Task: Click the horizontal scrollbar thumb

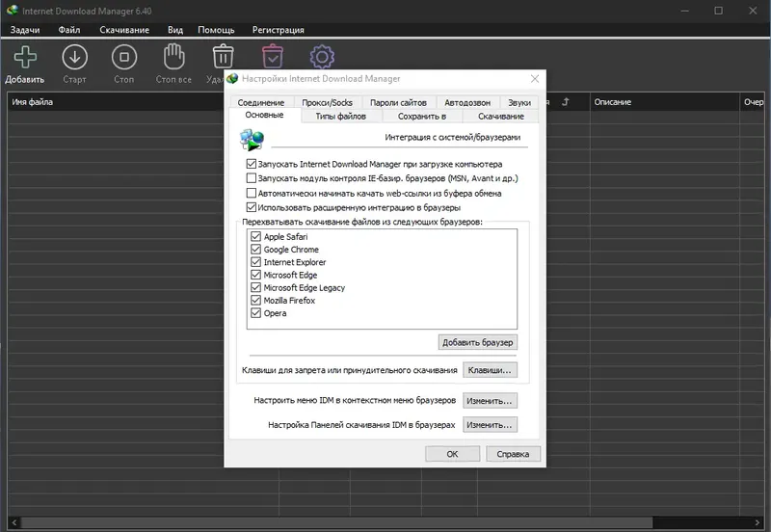Action: coord(336,522)
